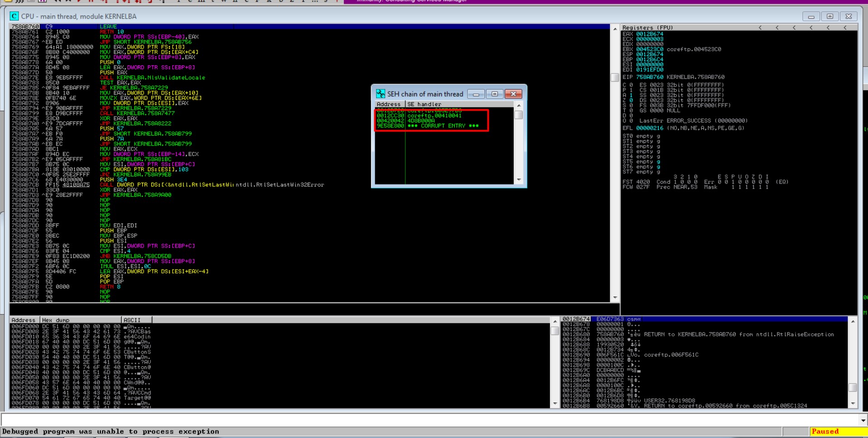868x438 pixels.
Task: Select the Z flag bit in registers
Action: [631, 100]
